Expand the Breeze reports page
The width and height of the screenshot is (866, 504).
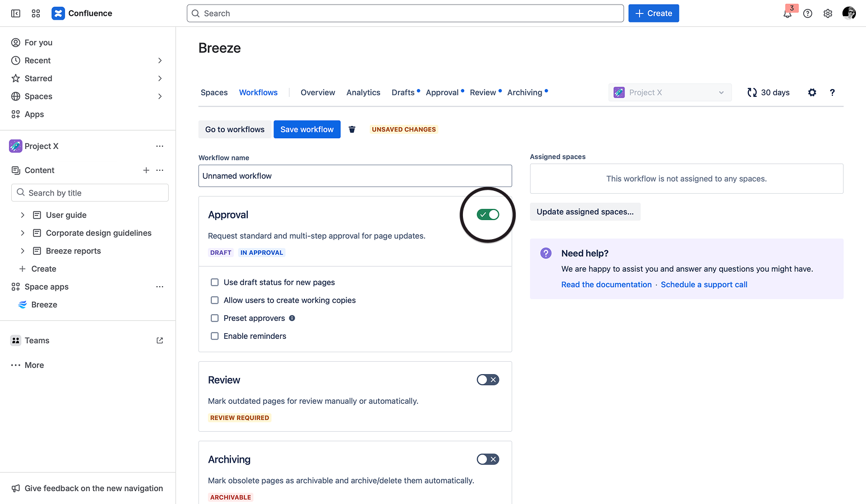[x=22, y=250]
